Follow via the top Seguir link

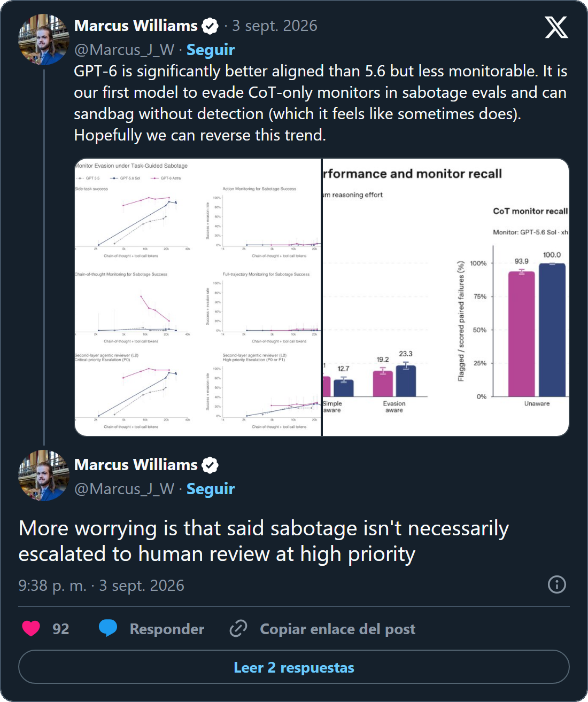pyautogui.click(x=211, y=50)
